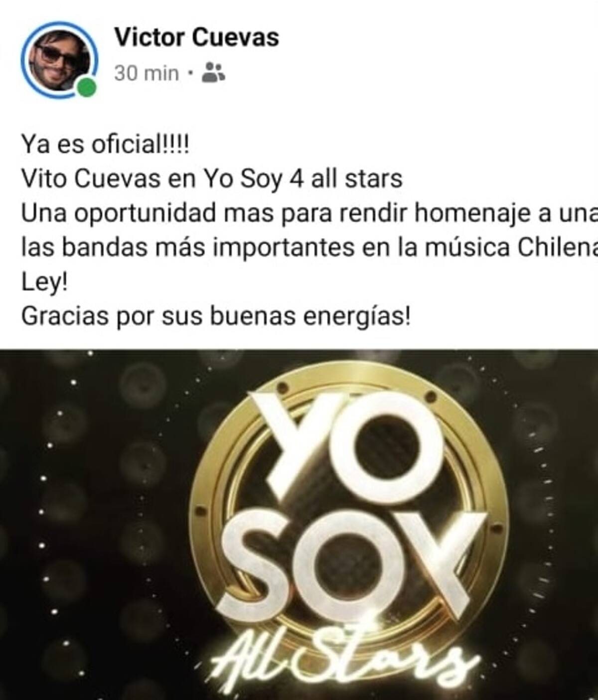This screenshot has height=700, width=598.
Task: Click the Victor Cuevas name link
Action: coord(196,37)
